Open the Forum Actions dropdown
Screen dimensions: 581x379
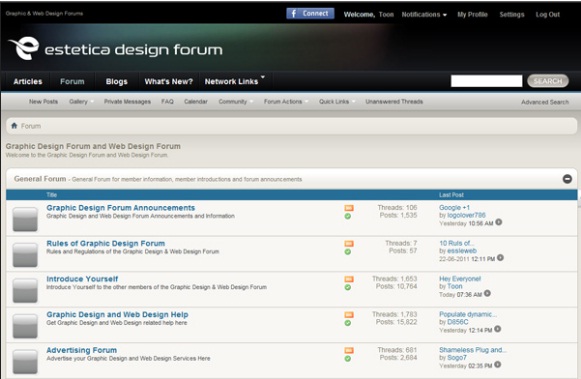(286, 102)
